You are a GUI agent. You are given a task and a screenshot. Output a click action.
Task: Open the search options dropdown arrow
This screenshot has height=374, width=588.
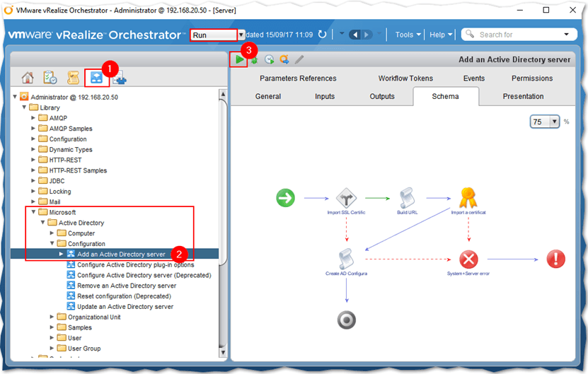[x=566, y=35]
